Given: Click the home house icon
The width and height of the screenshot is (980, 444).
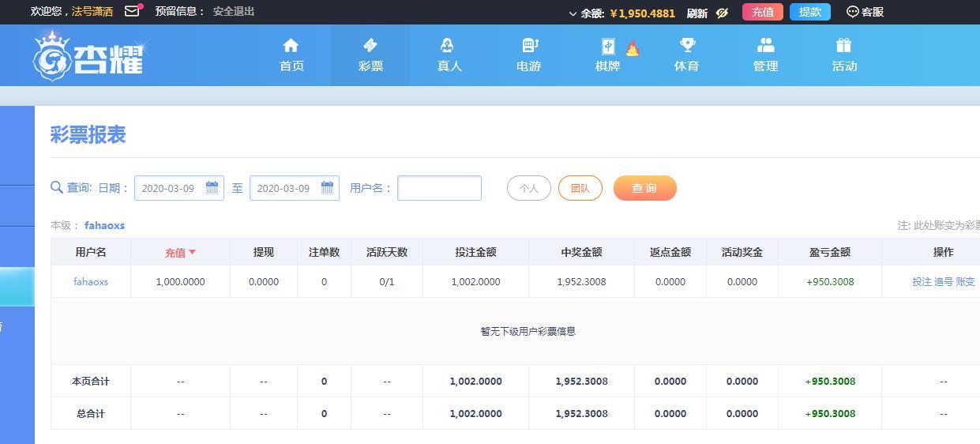Looking at the screenshot, I should click(x=291, y=45).
